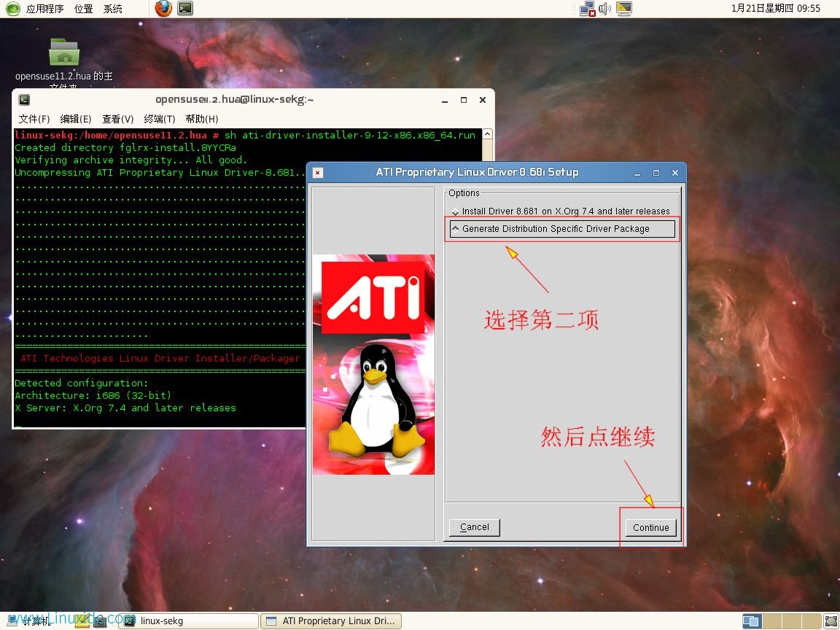This screenshot has width=840, height=630.
Task: Open terminal 编辑(E) menu
Action: tap(76, 119)
